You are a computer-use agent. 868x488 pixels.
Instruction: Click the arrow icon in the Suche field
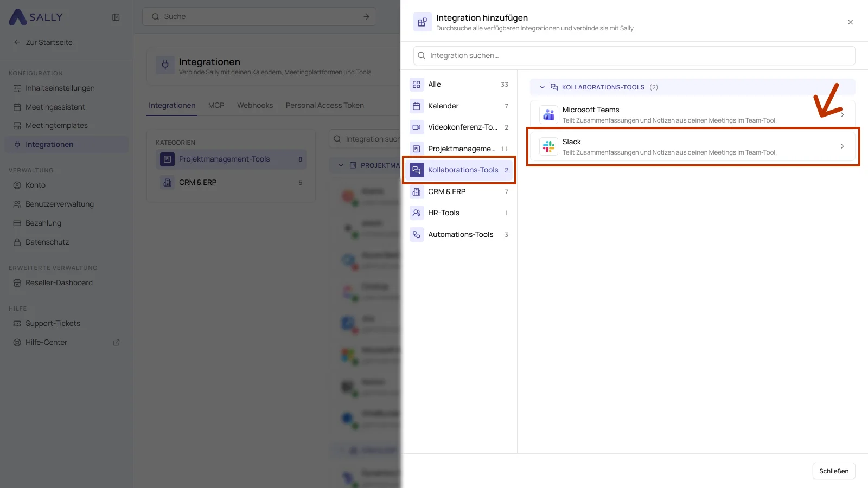point(366,17)
